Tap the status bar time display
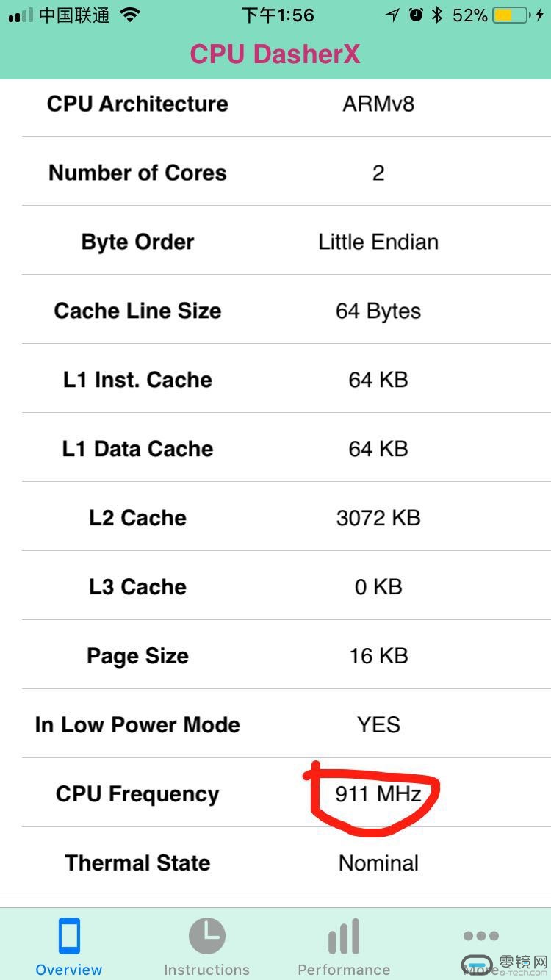551x980 pixels. pos(278,15)
